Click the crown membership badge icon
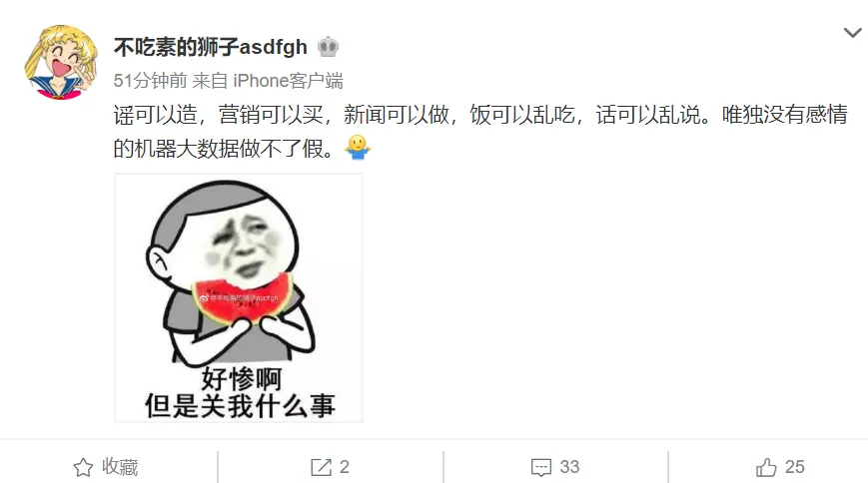Image resolution: width=868 pixels, height=483 pixels. tap(328, 47)
